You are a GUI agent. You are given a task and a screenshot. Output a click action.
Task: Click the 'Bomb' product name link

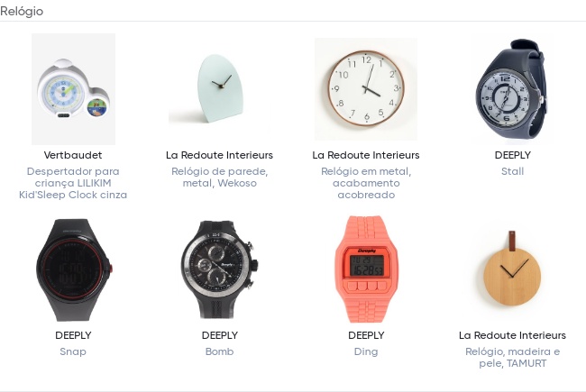220,351
